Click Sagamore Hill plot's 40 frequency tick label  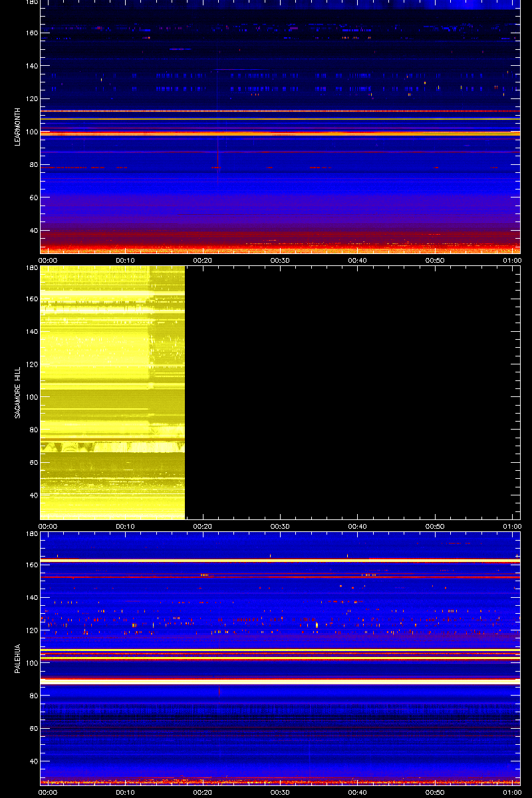33,497
